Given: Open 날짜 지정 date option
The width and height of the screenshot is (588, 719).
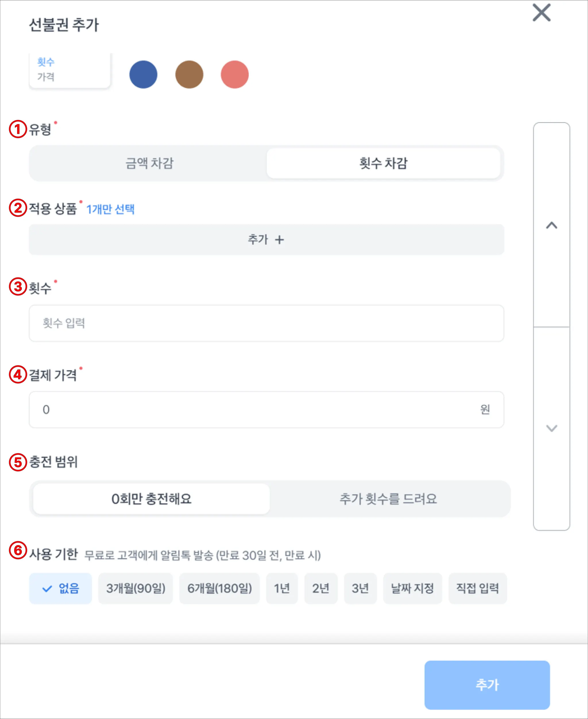Looking at the screenshot, I should coord(412,588).
